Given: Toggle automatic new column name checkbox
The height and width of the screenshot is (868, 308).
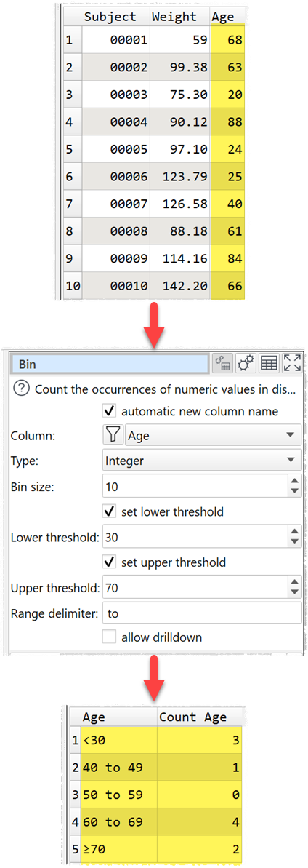Looking at the screenshot, I should click(x=110, y=412).
